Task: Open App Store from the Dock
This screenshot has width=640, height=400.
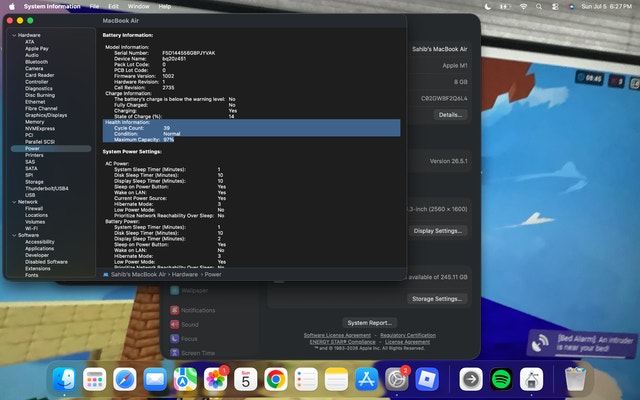Action: 367,379
